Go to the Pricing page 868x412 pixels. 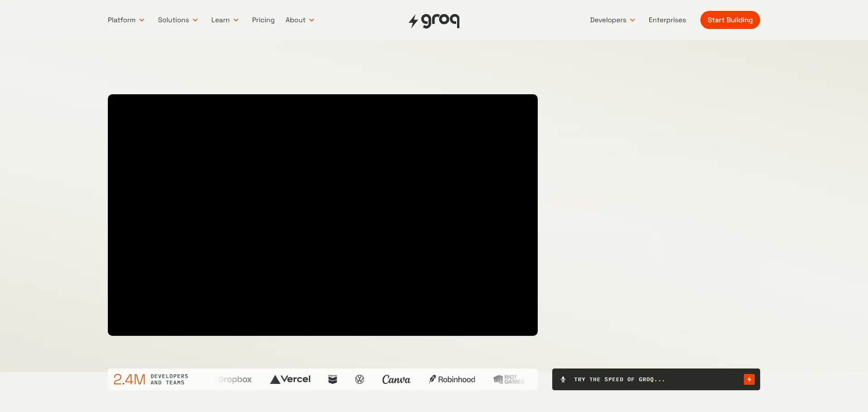pos(263,20)
